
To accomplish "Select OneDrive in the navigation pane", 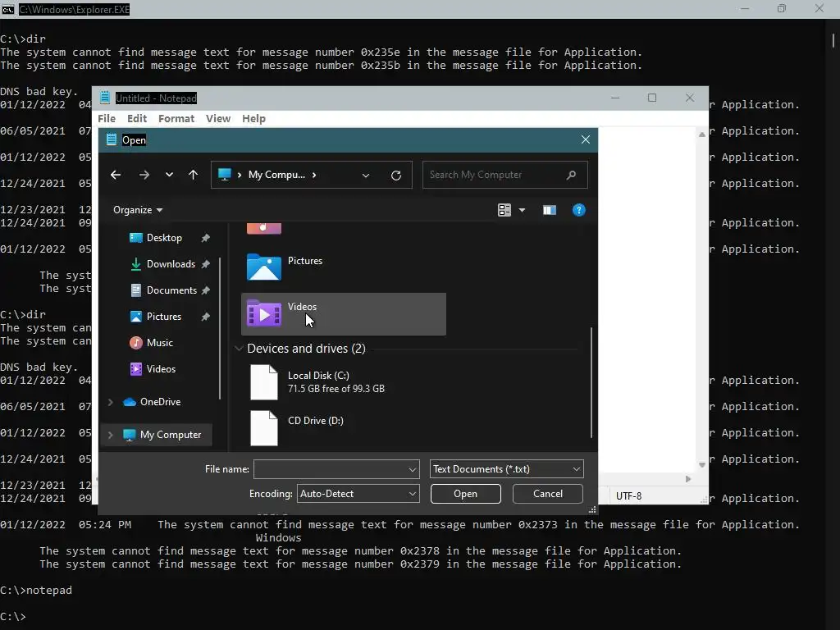I will point(160,402).
